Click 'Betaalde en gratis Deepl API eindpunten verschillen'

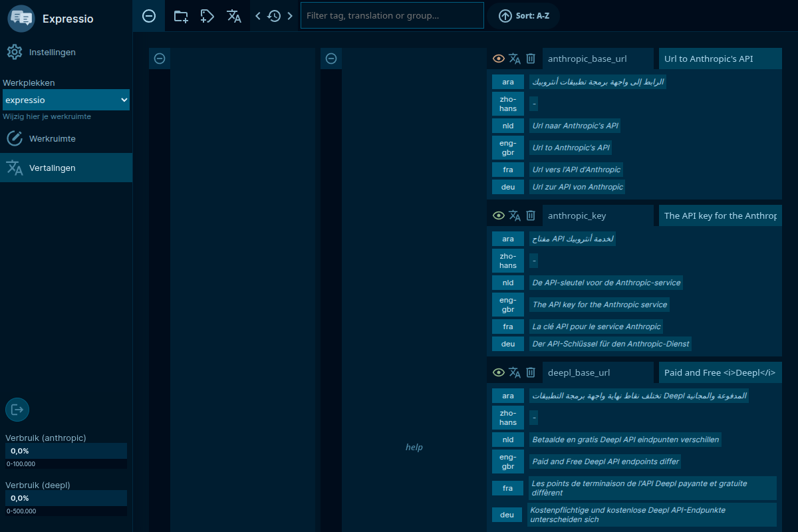[x=626, y=440]
